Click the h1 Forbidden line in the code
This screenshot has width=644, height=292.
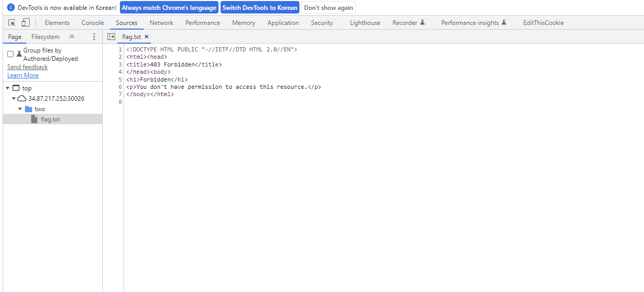pyautogui.click(x=157, y=79)
